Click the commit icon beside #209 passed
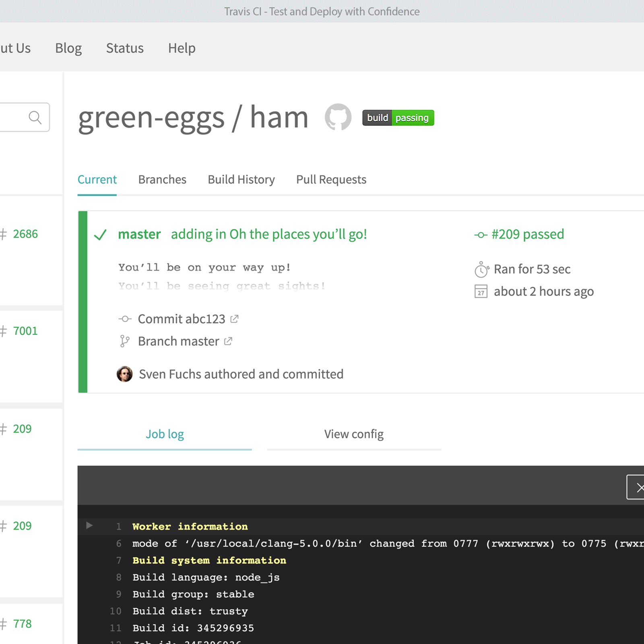 (x=481, y=235)
